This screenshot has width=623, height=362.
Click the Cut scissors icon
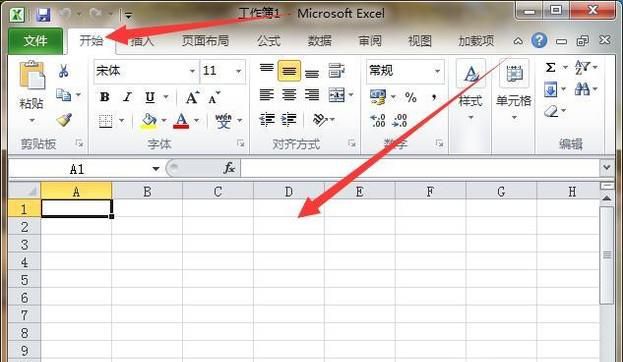[64, 71]
